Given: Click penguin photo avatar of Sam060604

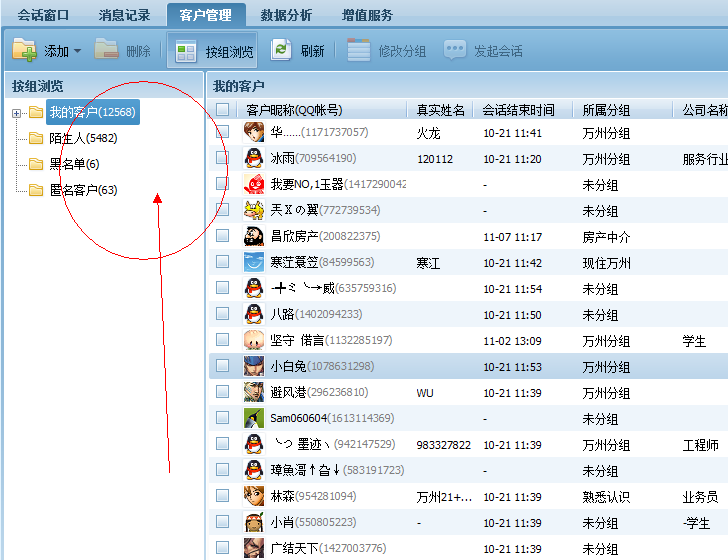Looking at the screenshot, I should (254, 418).
